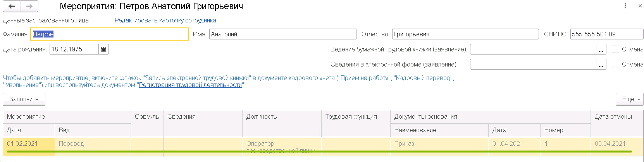
Task: Click the back navigation arrow
Action: click(x=12, y=6)
